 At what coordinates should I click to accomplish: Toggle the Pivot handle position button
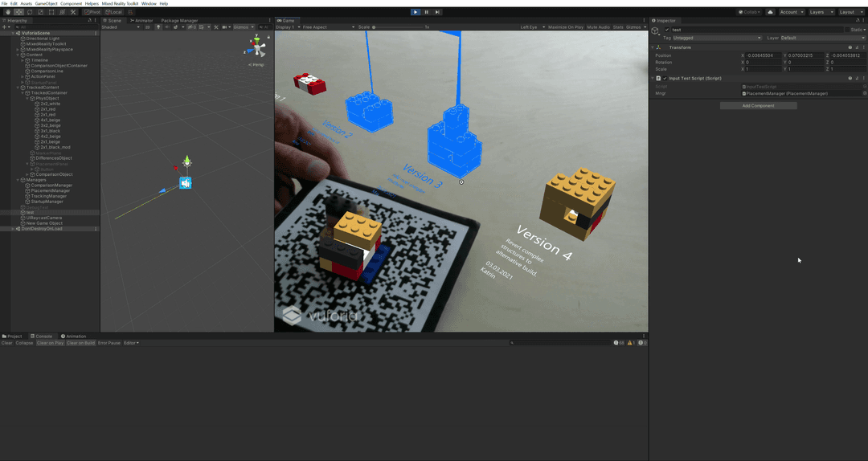tap(92, 11)
